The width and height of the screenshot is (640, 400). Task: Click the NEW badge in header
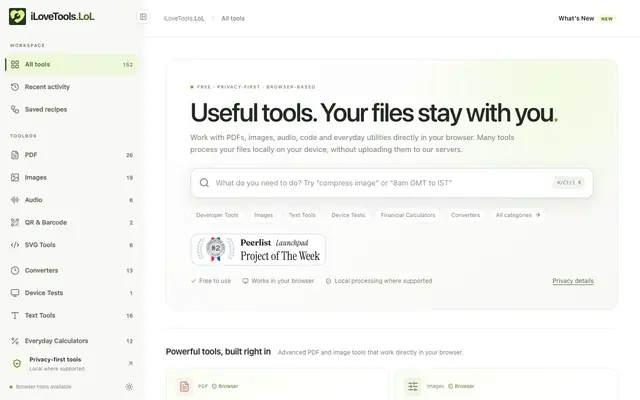click(607, 19)
